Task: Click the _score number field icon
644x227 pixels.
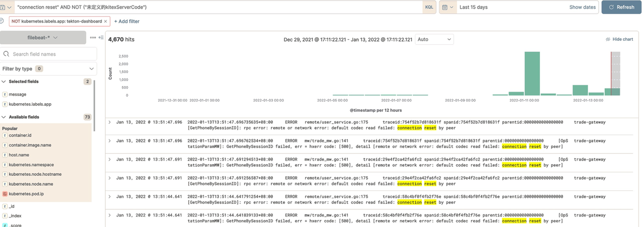Action: pos(5,225)
